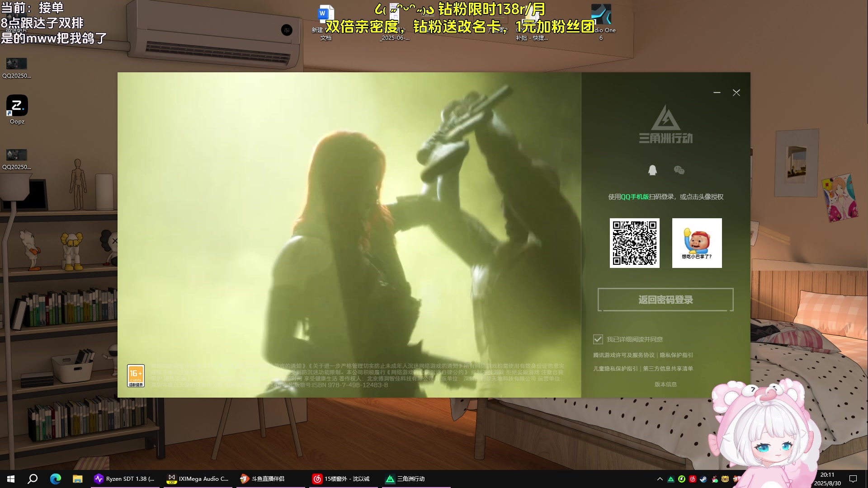The height and width of the screenshot is (488, 868).
Task: Click the QQ penguin tray icon
Action: [714, 479]
